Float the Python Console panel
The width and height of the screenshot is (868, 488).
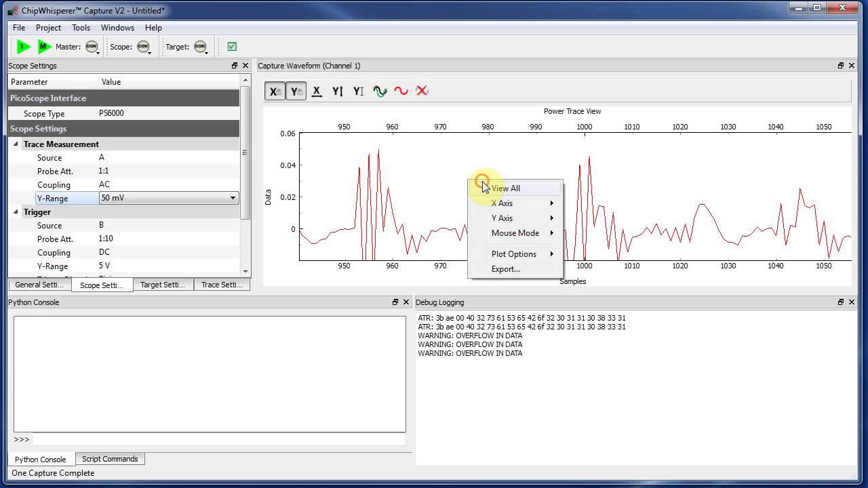coord(395,302)
